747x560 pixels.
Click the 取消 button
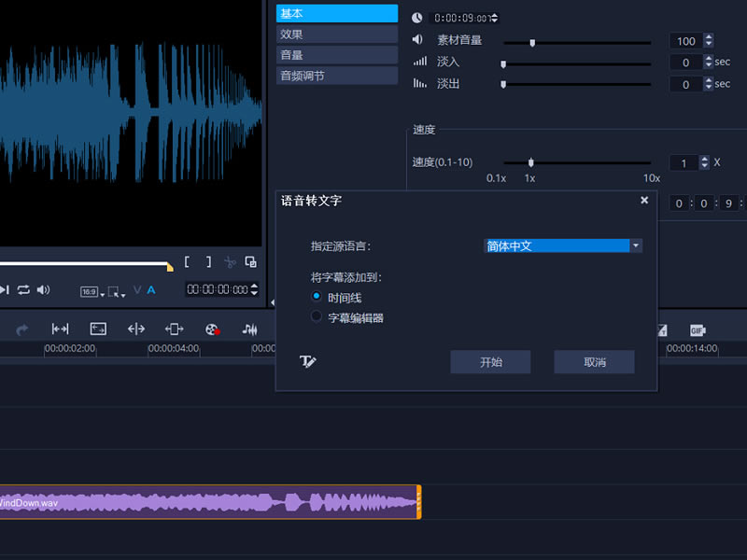(x=594, y=362)
